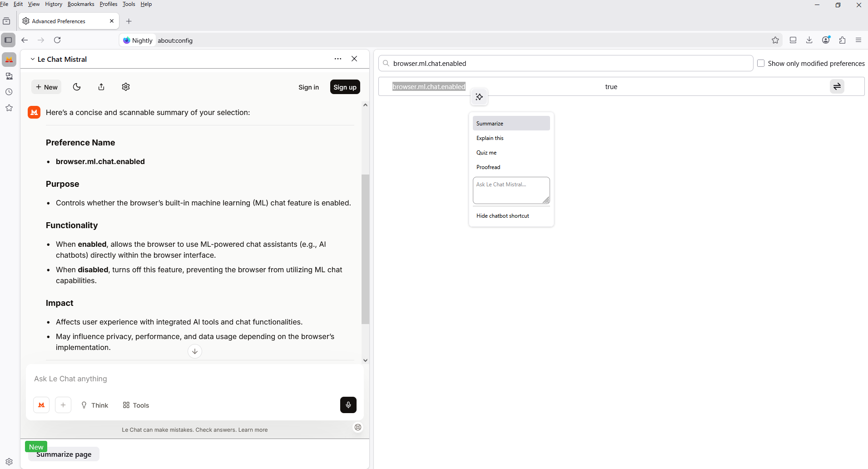Click the scroll to bottom arrow button
This screenshot has width=868, height=469.
click(195, 351)
